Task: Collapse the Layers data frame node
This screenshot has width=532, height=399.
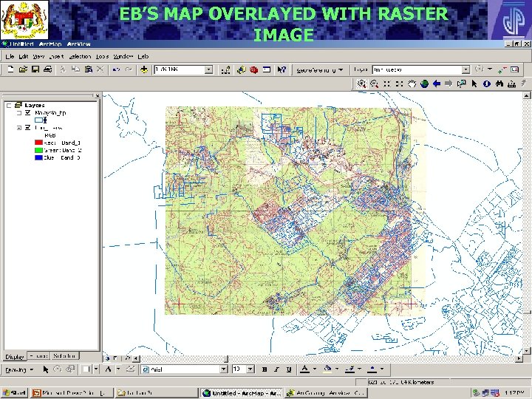Action: coord(9,105)
